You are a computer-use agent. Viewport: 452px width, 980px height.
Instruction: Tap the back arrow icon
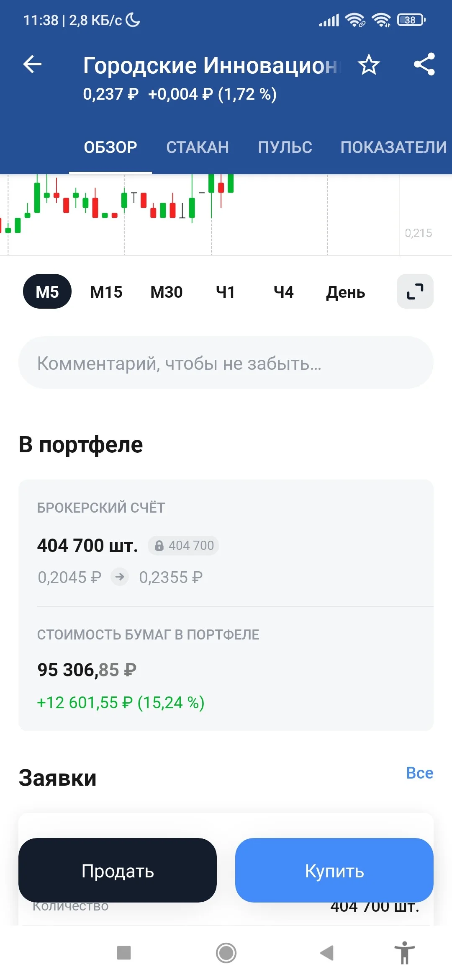pos(32,64)
